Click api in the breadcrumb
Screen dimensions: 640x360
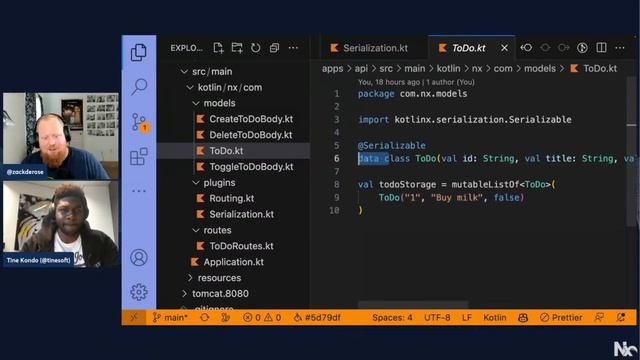point(361,69)
